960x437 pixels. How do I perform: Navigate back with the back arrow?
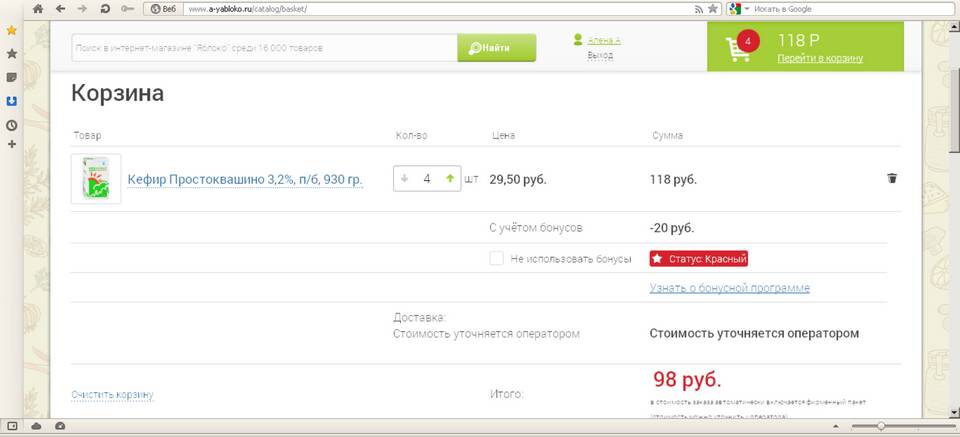(60, 9)
